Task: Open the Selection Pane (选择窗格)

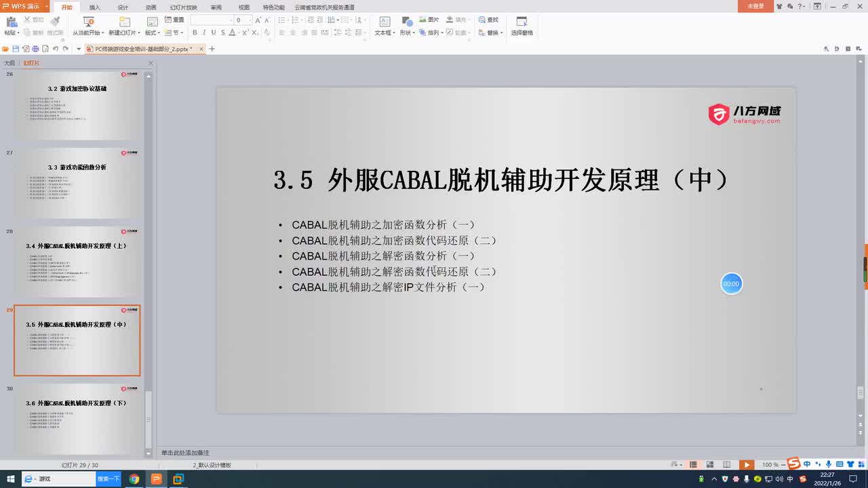Action: (x=521, y=26)
